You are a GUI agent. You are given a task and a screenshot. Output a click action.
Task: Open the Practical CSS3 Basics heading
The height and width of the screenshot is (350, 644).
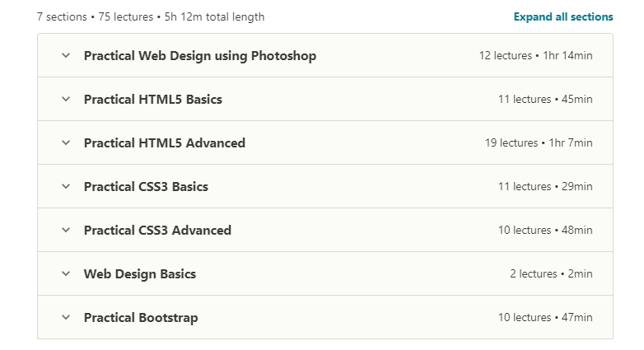(146, 186)
